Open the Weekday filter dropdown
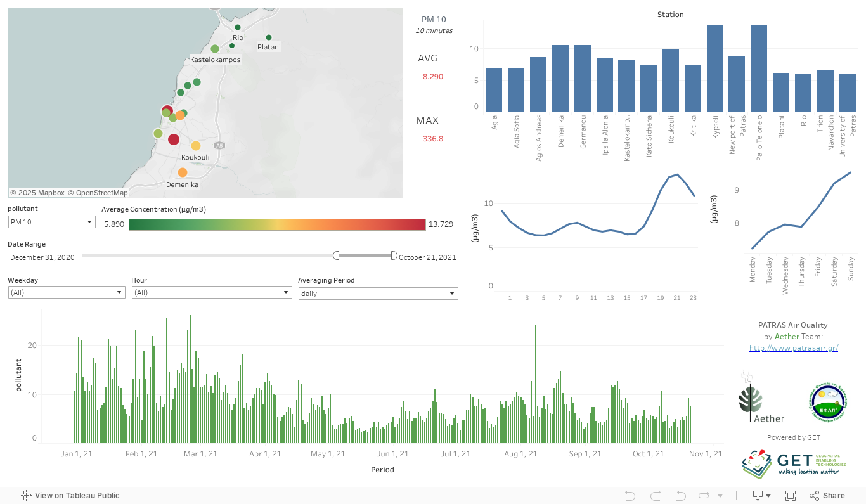This screenshot has height=504, width=866. (x=67, y=292)
